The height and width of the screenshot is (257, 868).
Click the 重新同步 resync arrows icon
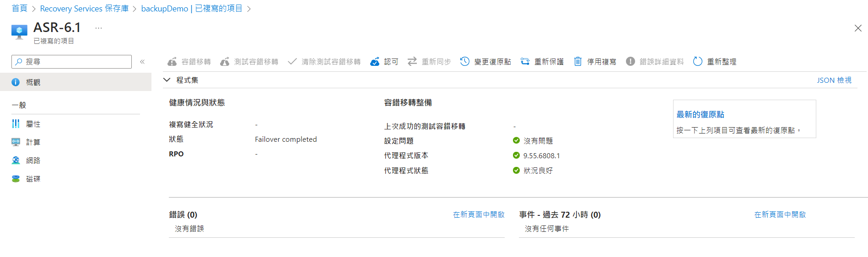pos(412,61)
